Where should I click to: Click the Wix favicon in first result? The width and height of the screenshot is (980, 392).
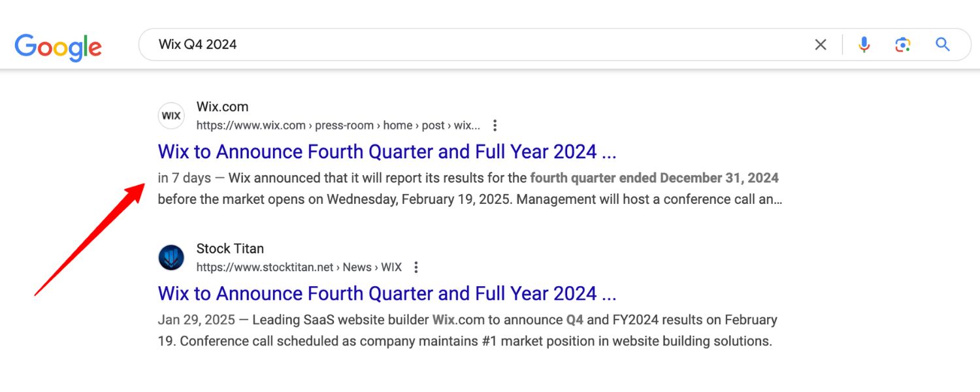pos(171,116)
